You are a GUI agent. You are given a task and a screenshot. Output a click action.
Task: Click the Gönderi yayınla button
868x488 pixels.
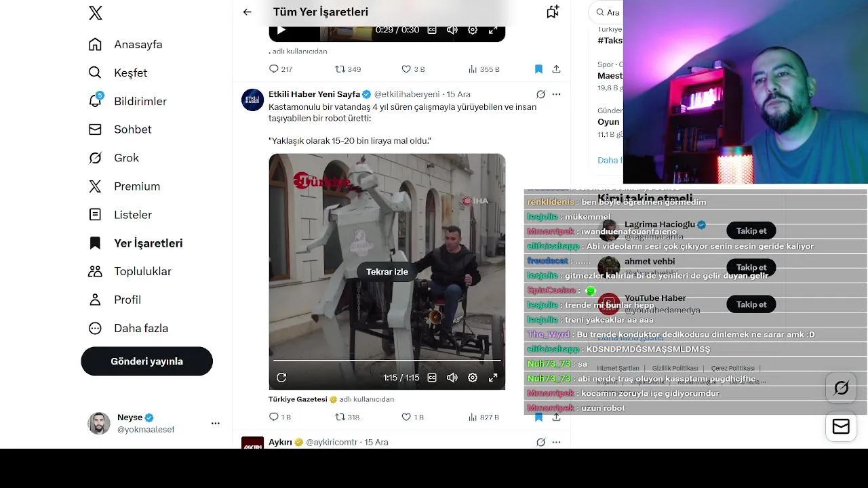[147, 361]
